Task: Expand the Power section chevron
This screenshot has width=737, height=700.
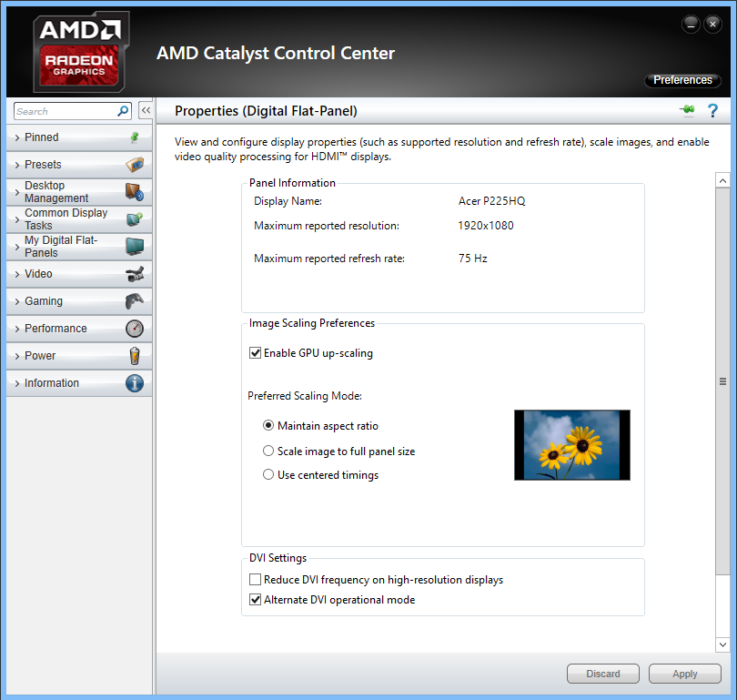Action: point(17,356)
